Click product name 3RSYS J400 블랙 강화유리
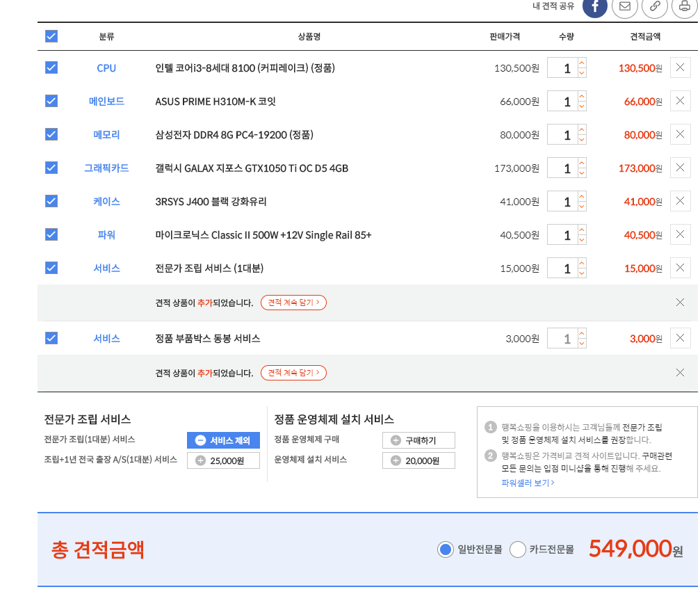Image resolution: width=700 pixels, height=594 pixels. point(211,202)
